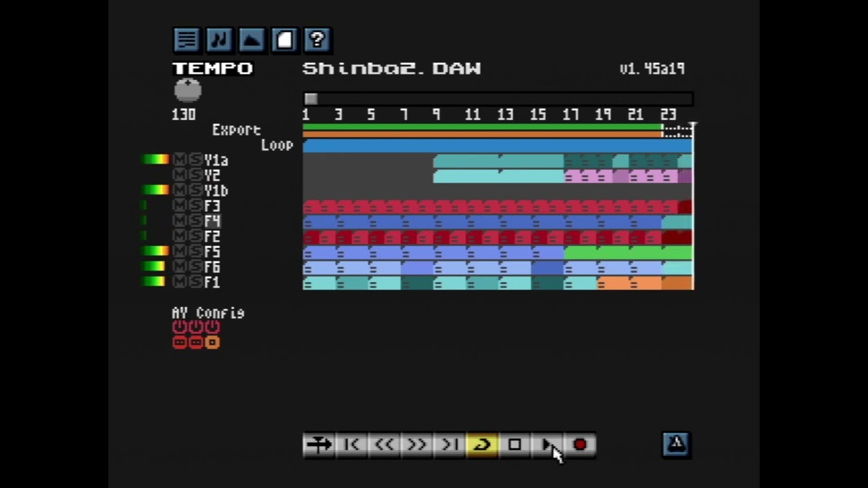Click the green Export range bar
Screen dimensions: 868x488
tap(482, 127)
